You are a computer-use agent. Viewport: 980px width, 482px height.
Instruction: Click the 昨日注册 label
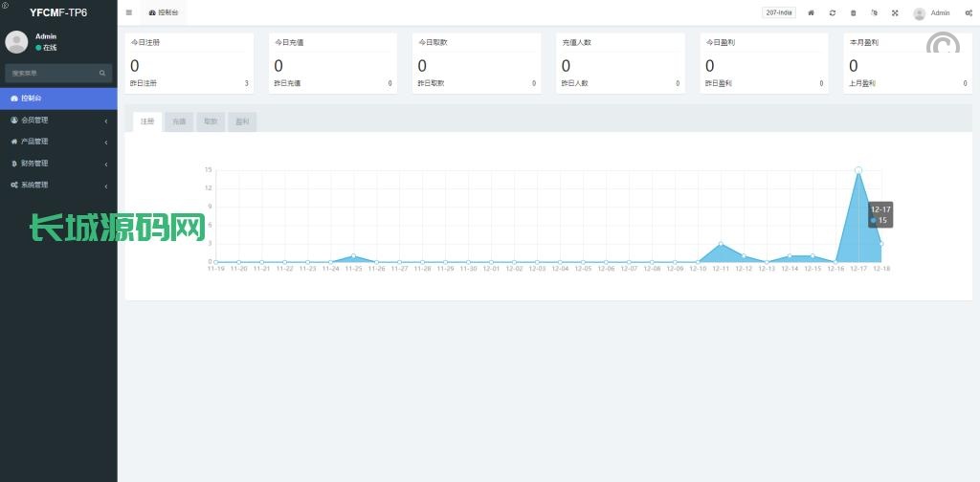pos(144,83)
